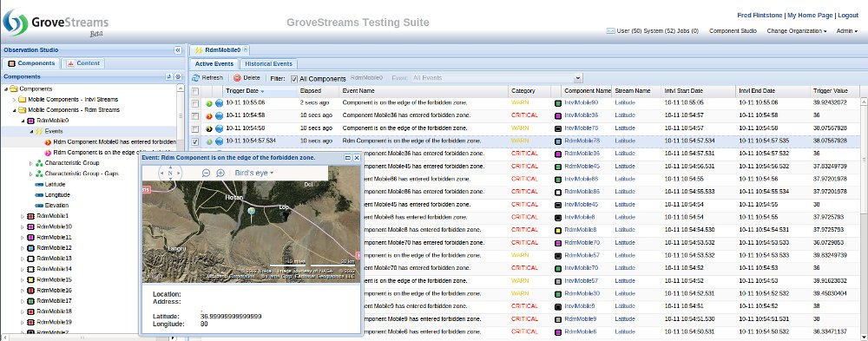Click the blue RdmMobile78 component icon

tap(558, 141)
